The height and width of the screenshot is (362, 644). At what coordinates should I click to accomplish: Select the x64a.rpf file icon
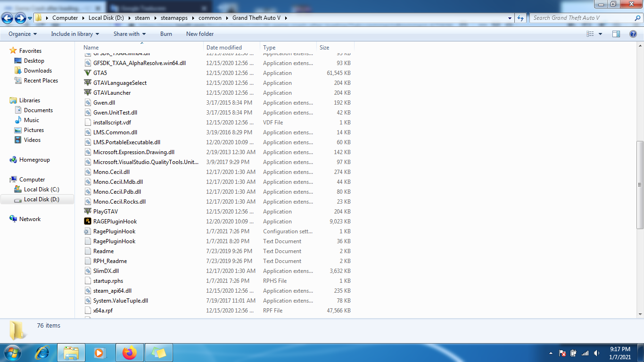pyautogui.click(x=88, y=311)
